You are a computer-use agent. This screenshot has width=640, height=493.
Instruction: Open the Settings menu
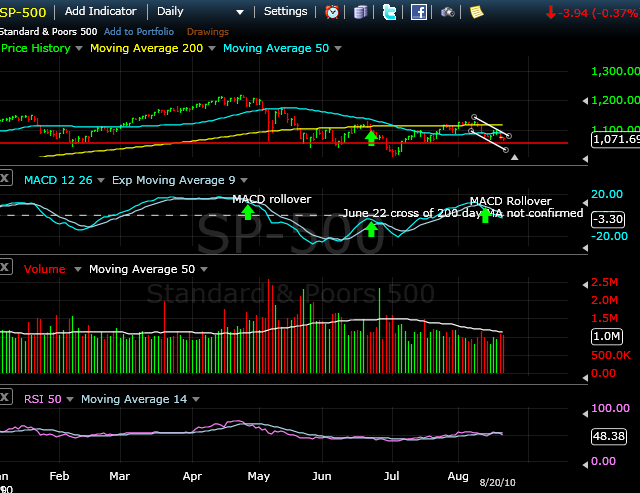point(286,12)
